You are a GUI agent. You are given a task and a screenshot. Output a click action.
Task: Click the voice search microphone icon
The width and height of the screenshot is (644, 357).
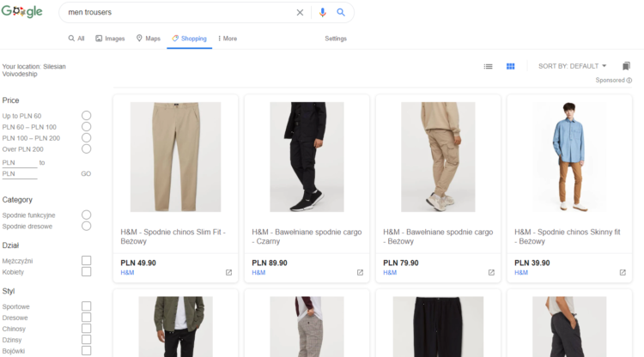[x=323, y=13]
